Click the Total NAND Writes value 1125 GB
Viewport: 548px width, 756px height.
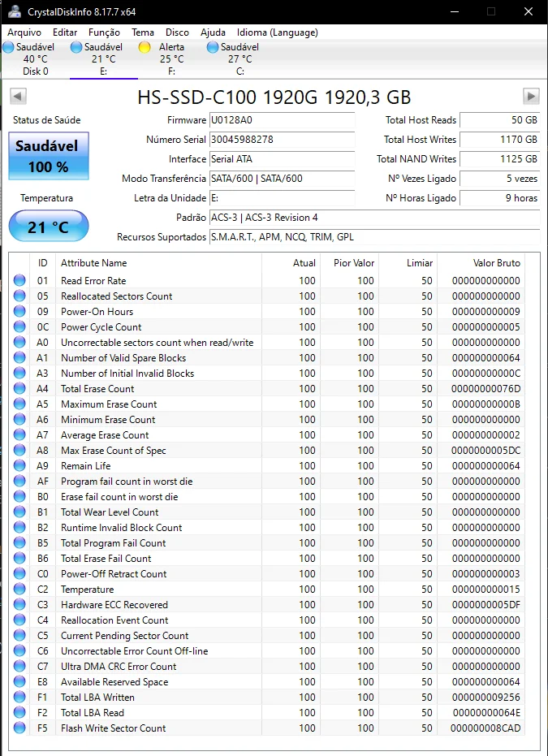[500, 159]
